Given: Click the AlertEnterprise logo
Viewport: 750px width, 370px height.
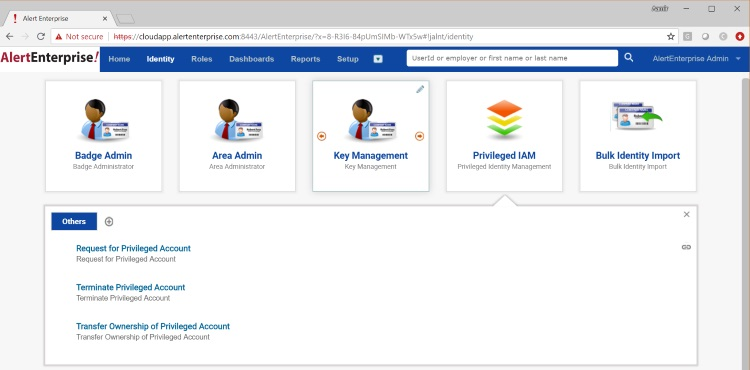Looking at the screenshot, I should pyautogui.click(x=50, y=58).
